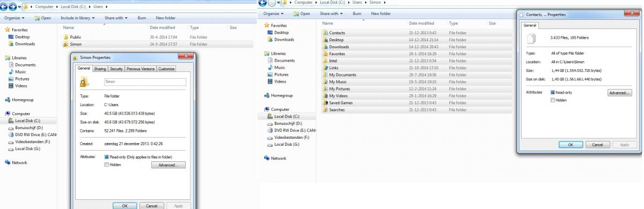Switch to Previous Versions tab
Viewport: 644px width, 209px height.
click(141, 69)
